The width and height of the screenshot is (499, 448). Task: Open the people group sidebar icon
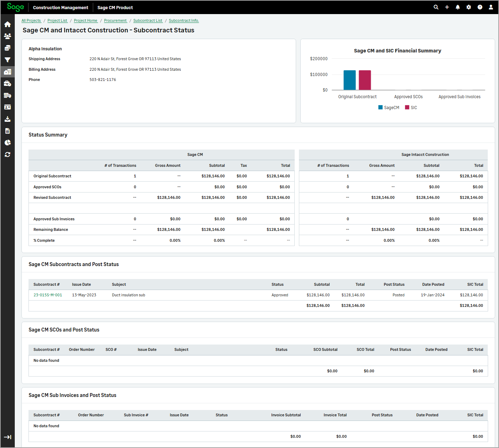(7, 36)
